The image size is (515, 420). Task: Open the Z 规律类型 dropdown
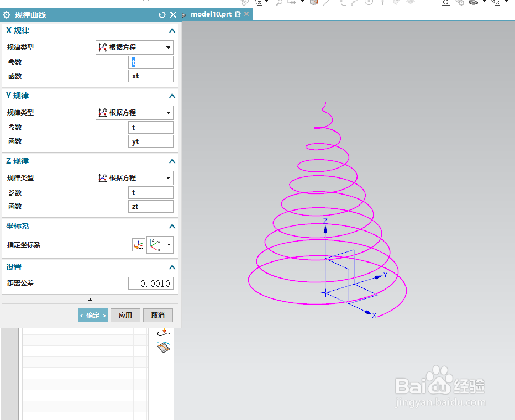click(x=134, y=177)
